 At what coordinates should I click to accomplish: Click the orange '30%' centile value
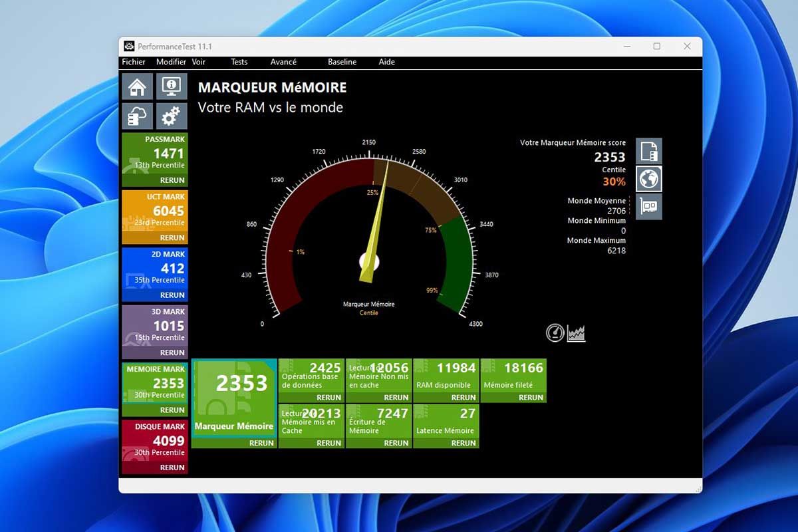(x=614, y=182)
